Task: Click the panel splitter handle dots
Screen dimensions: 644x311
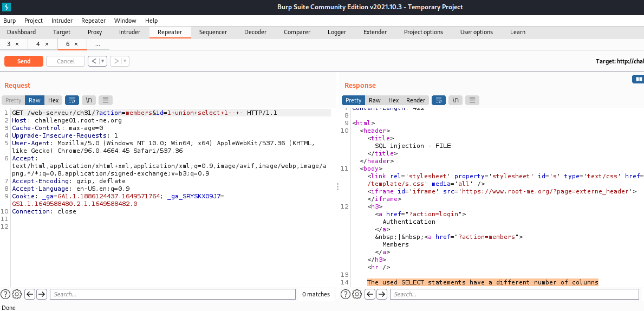Action: coord(337,186)
